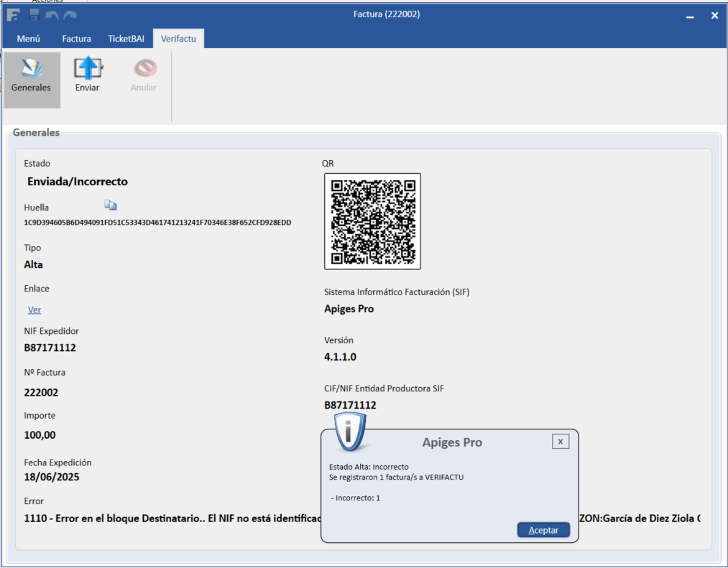Click the Importe value 100,00
This screenshot has height=568, width=728.
click(40, 435)
